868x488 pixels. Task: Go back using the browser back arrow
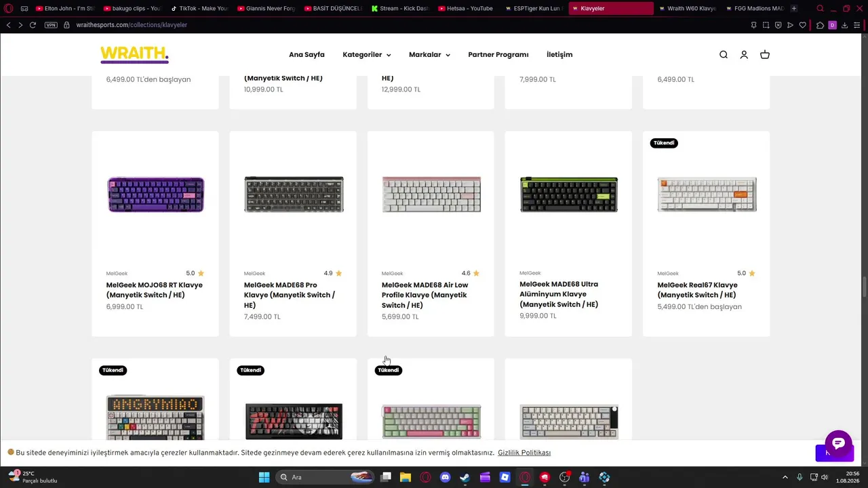tap(8, 25)
